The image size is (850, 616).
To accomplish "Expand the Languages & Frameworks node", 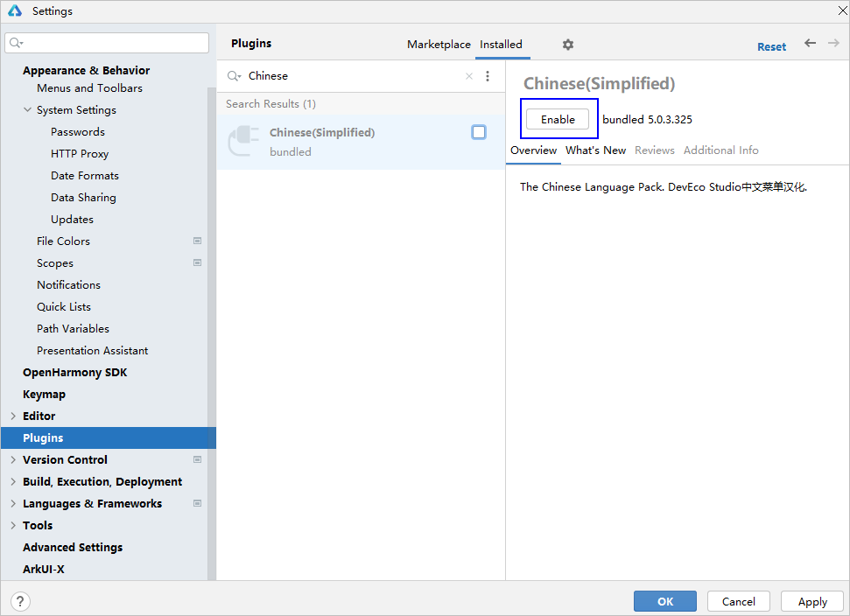I will (13, 503).
